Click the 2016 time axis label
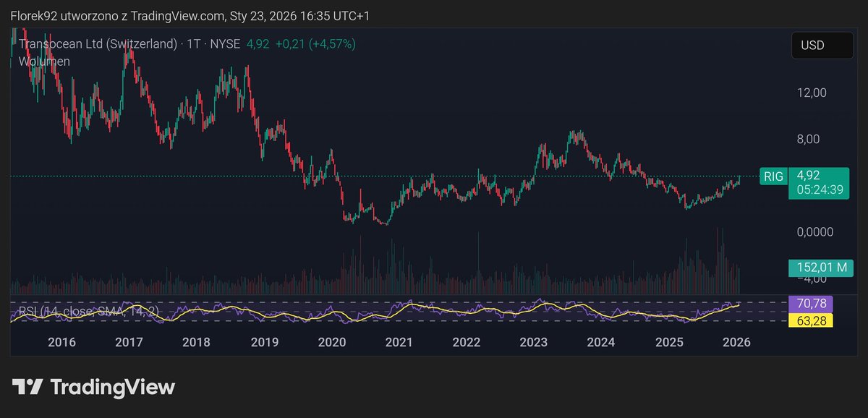This screenshot has width=868, height=418. click(x=61, y=342)
